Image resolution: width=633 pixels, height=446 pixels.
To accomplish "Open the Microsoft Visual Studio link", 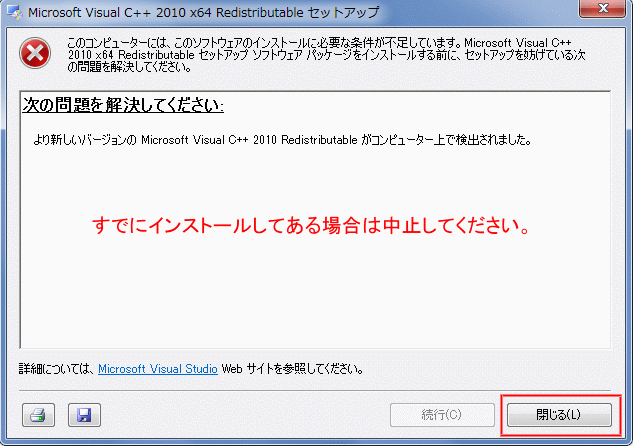I will pyautogui.click(x=158, y=369).
